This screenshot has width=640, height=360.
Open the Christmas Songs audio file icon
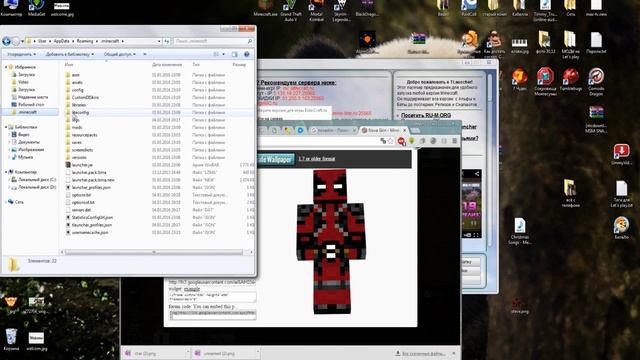[x=519, y=231]
